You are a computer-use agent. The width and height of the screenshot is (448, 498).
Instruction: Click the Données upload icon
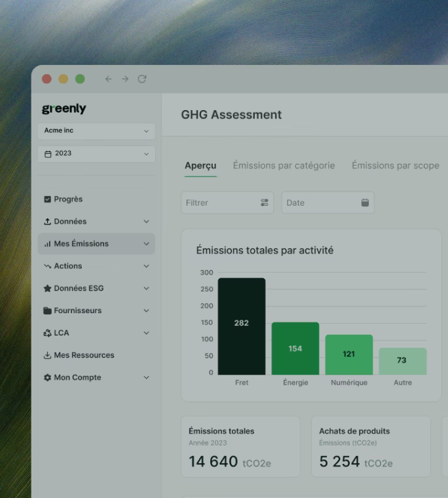(x=47, y=221)
